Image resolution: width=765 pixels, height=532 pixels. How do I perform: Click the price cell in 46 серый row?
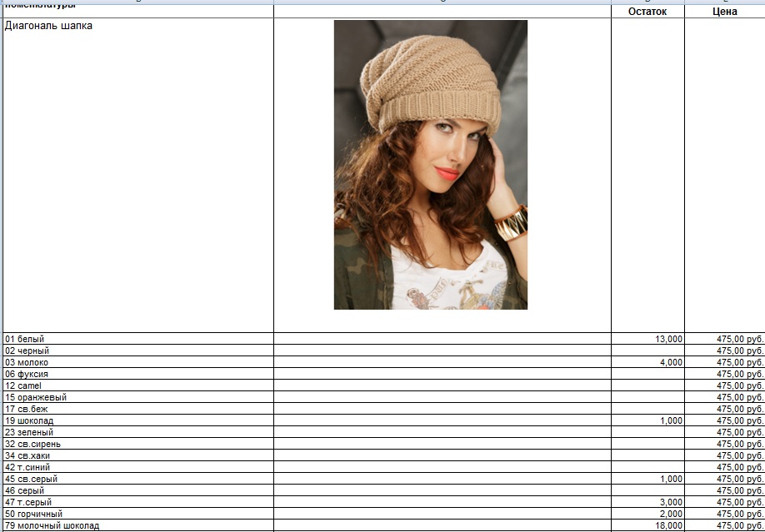coord(724,491)
